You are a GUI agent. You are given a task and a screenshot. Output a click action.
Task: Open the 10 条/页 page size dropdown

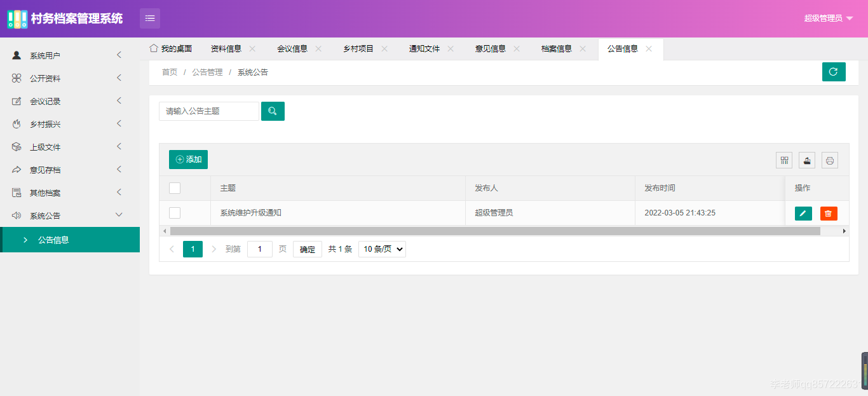click(382, 249)
